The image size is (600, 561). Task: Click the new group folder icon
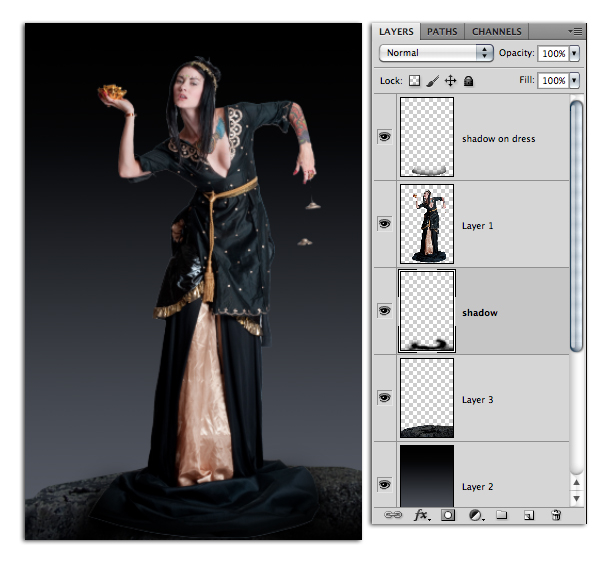[502, 515]
